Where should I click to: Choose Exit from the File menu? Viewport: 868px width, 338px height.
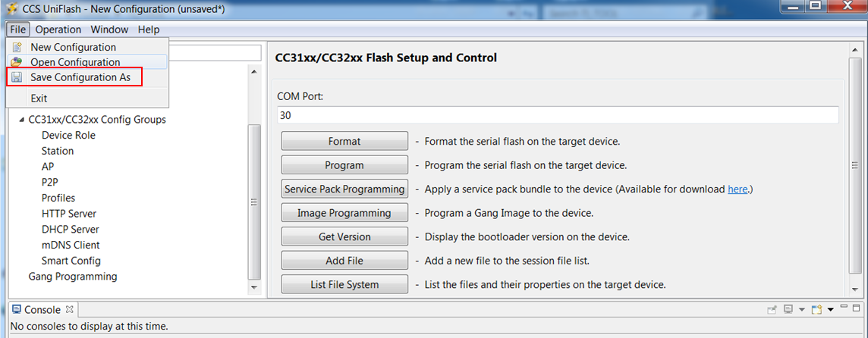click(x=39, y=98)
